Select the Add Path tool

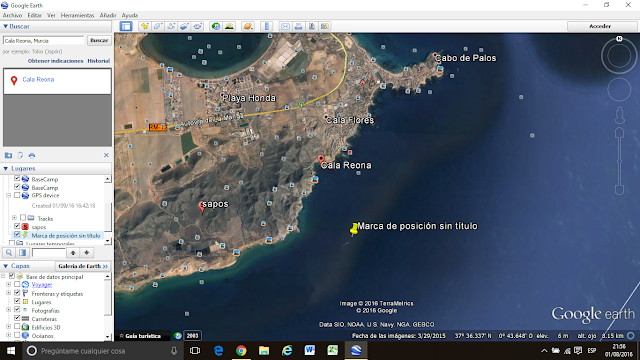171,26
